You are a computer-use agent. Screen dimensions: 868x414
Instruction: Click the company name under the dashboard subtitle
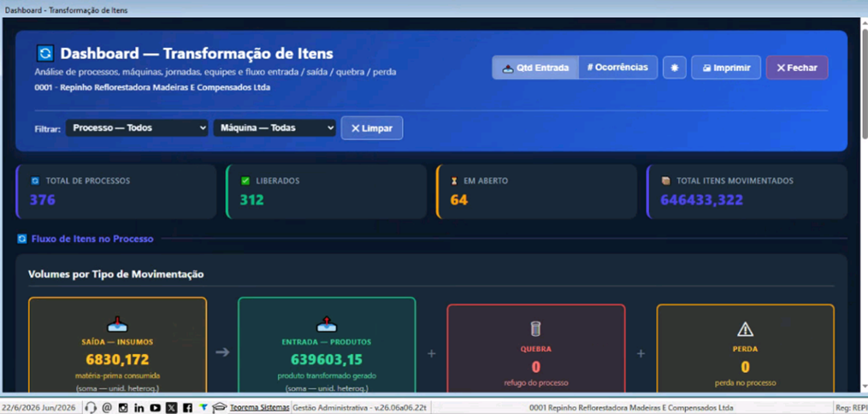152,87
